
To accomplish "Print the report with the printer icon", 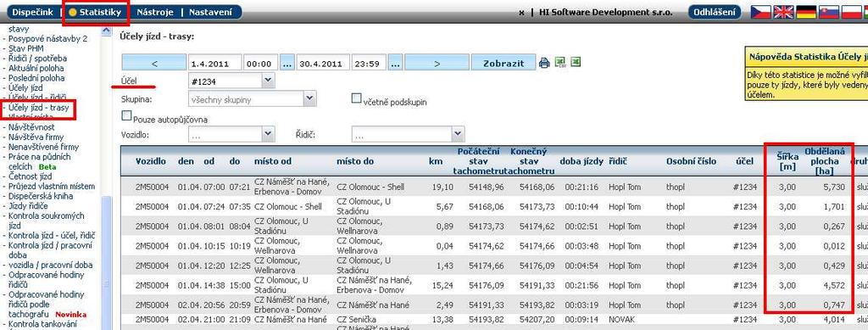I will point(544,63).
